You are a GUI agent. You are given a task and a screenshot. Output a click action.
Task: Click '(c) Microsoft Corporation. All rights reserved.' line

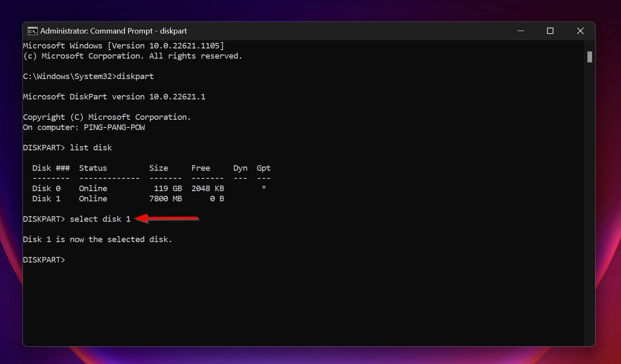(133, 56)
